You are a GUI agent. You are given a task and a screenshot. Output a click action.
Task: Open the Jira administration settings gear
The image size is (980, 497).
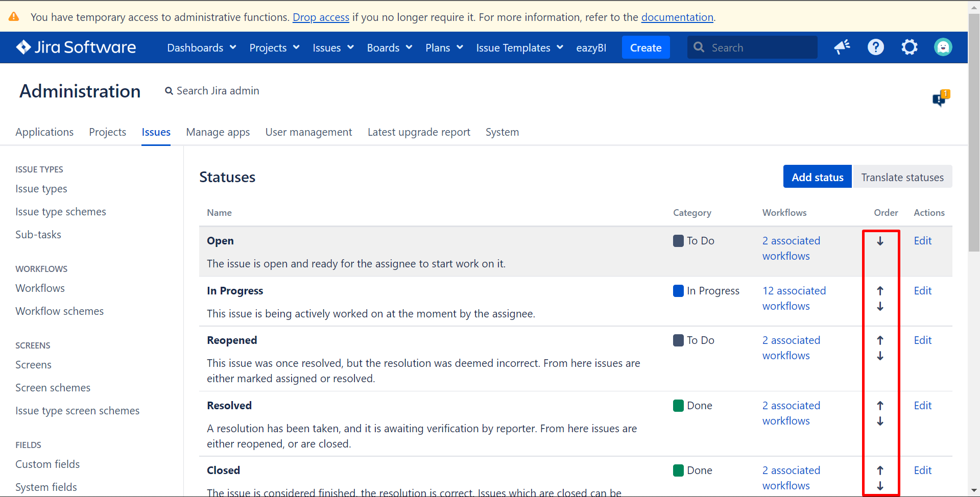click(910, 47)
